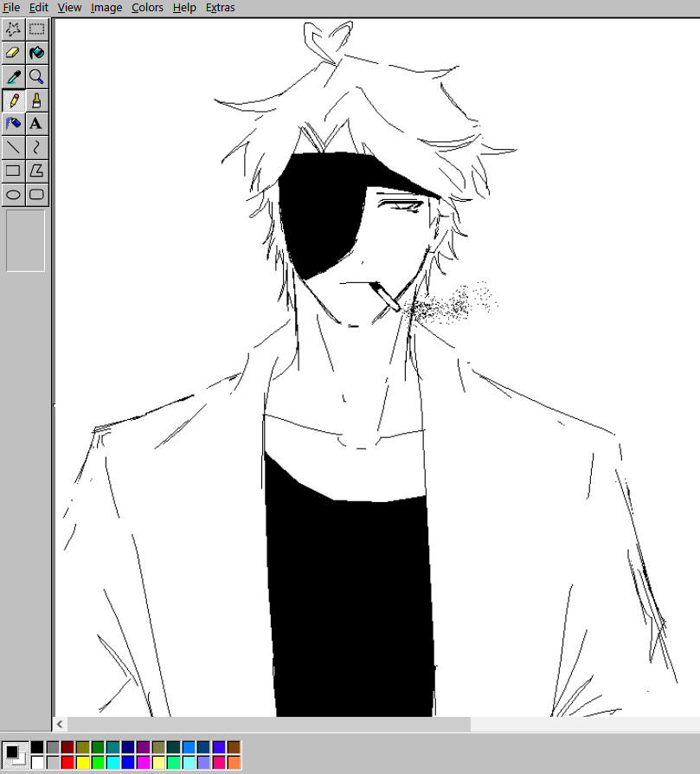Choose the Eraser tool
The image size is (700, 774).
pyautogui.click(x=13, y=53)
